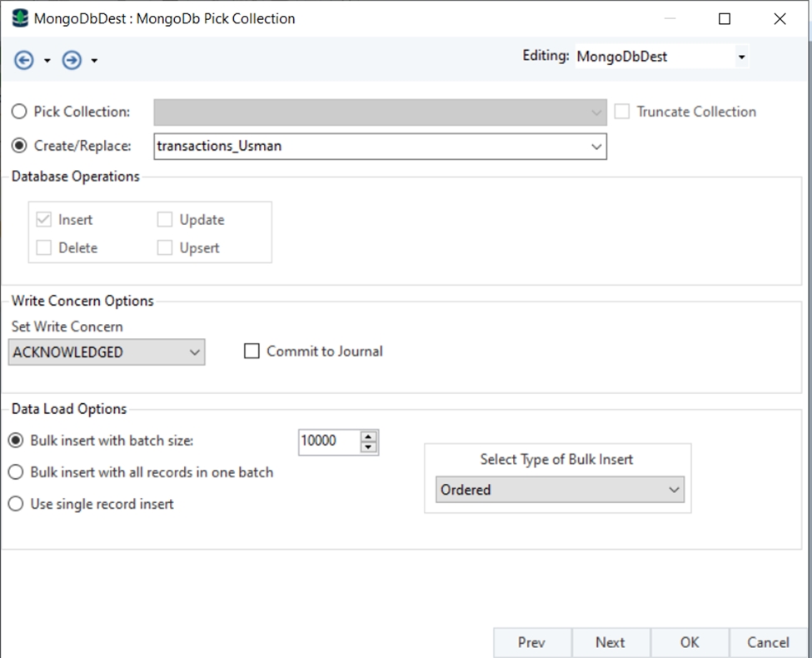Image resolution: width=812 pixels, height=658 pixels.
Task: Expand the Set Write Concern dropdown
Action: (107, 352)
